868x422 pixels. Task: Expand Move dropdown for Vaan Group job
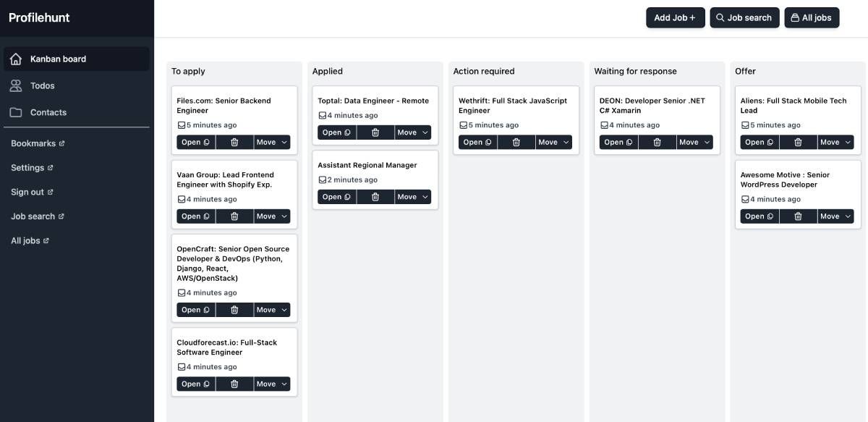point(272,216)
